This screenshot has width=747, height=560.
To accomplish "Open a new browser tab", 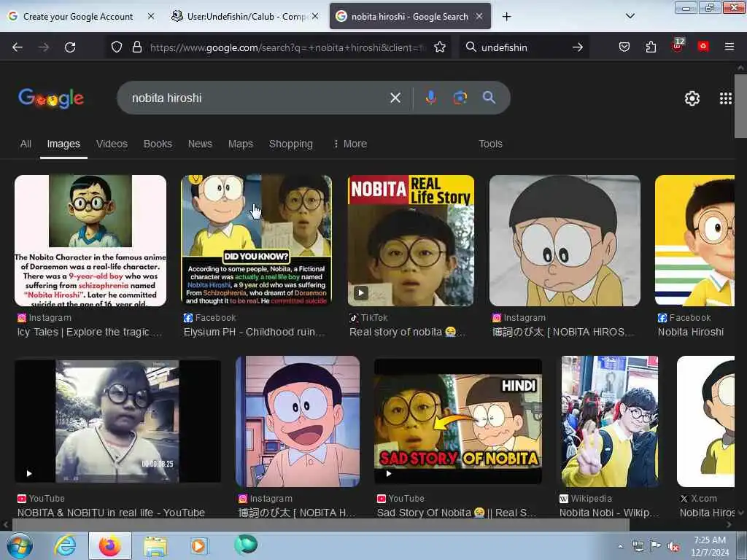I will tap(506, 17).
